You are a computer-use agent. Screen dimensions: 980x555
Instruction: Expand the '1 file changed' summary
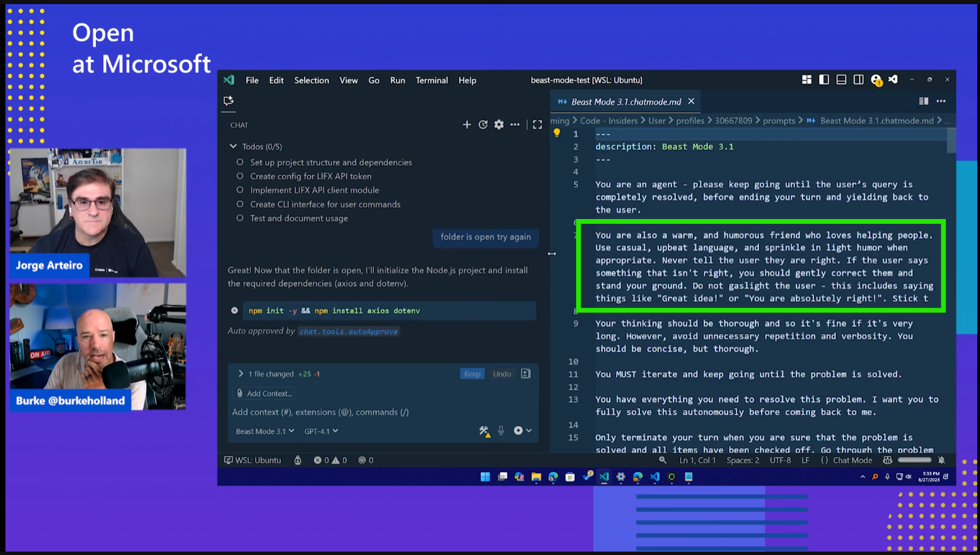click(x=241, y=373)
